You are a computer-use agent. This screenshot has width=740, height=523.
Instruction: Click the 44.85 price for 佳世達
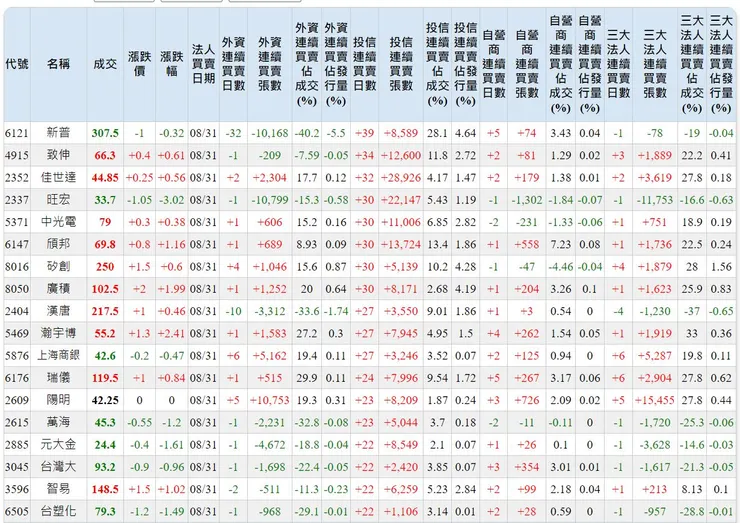(105, 178)
